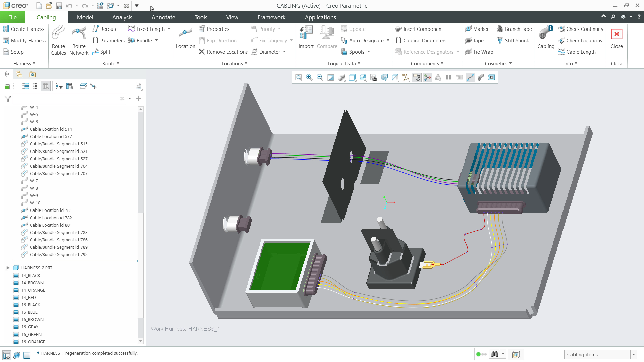Screen dimensions: 644x362
Task: Switch to the Analysis ribbon tab
Action: pos(122,17)
